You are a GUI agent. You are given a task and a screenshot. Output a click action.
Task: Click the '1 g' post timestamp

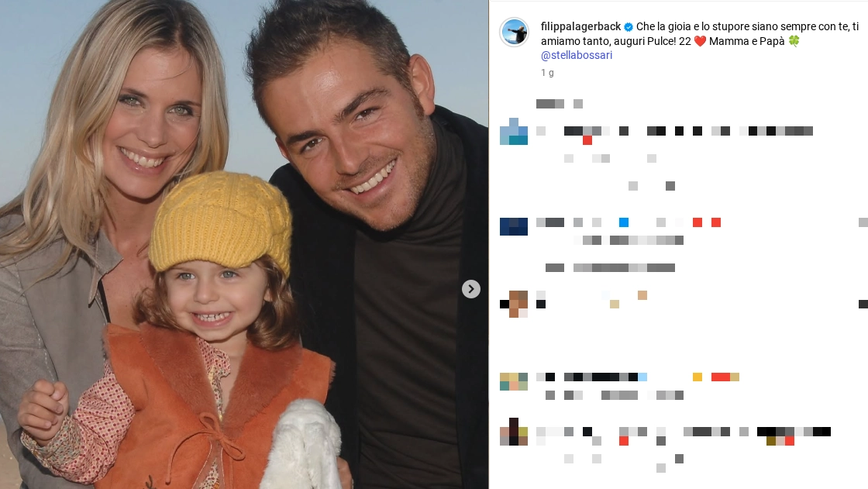(x=547, y=73)
